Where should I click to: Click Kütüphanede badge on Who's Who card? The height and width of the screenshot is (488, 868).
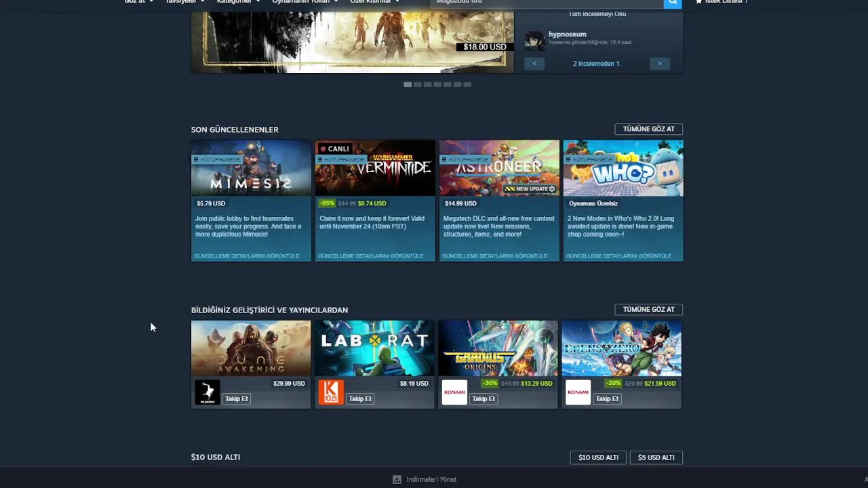[x=589, y=160]
